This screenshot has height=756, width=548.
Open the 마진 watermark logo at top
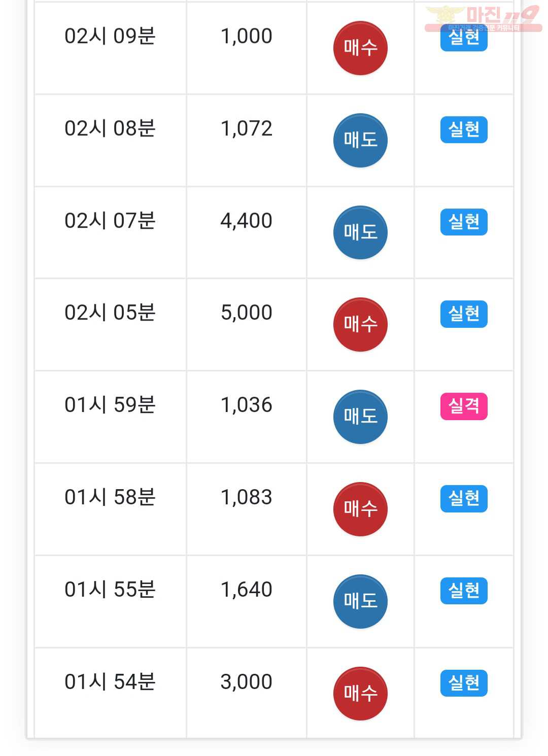coord(483,19)
